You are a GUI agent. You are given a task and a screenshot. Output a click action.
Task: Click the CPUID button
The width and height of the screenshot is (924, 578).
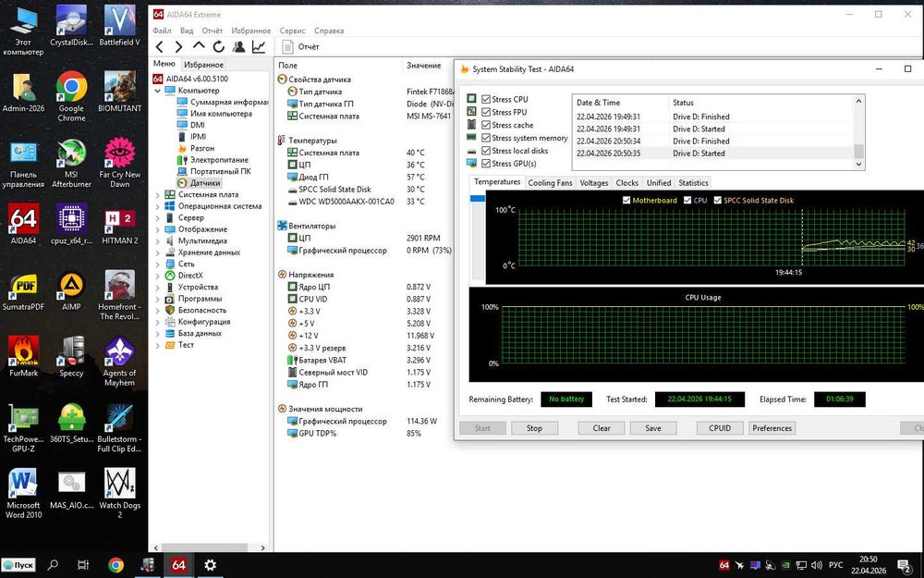(x=720, y=428)
